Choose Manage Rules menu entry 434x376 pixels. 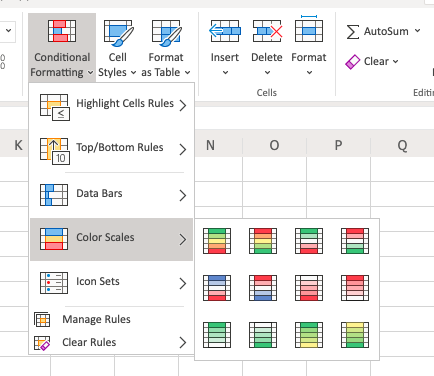pos(112,319)
